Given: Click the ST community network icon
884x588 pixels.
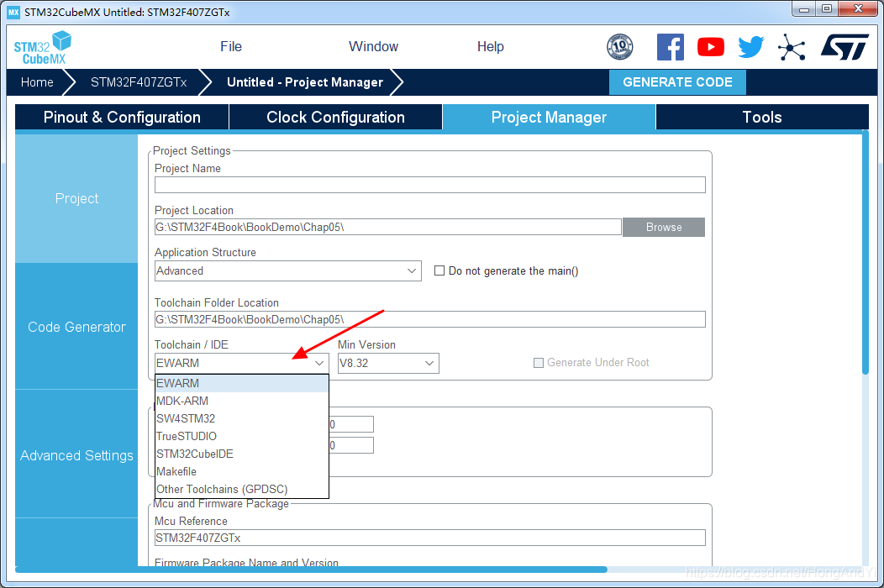Looking at the screenshot, I should pyautogui.click(x=792, y=47).
